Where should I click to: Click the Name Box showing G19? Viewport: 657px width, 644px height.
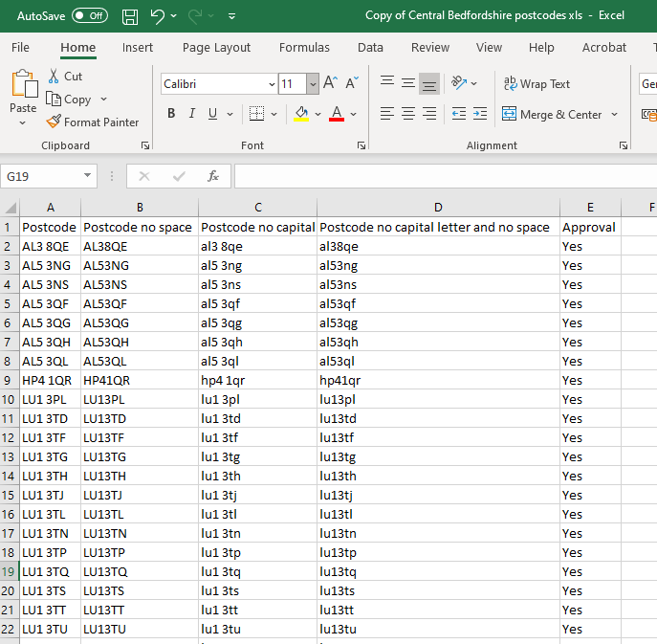click(42, 176)
